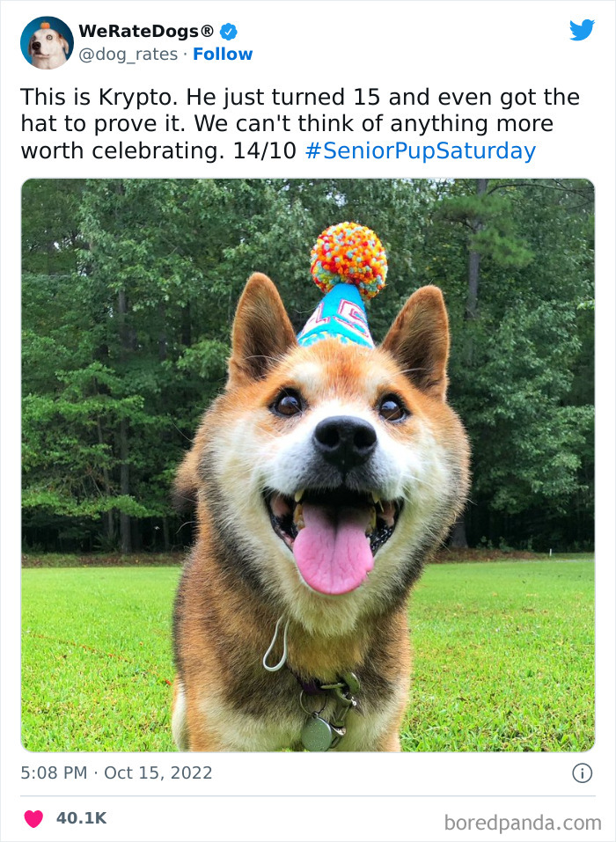Open the @dog_rates handle link
616x842 pixels.
coord(128,55)
